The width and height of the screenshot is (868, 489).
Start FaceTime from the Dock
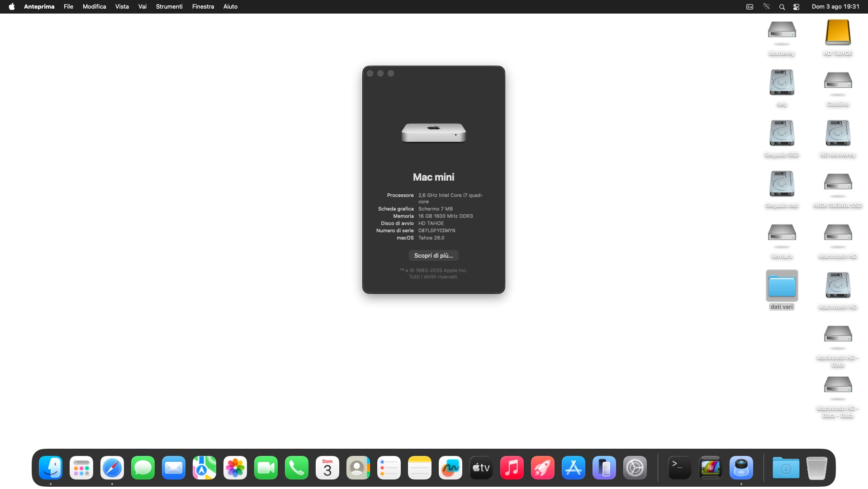click(266, 468)
